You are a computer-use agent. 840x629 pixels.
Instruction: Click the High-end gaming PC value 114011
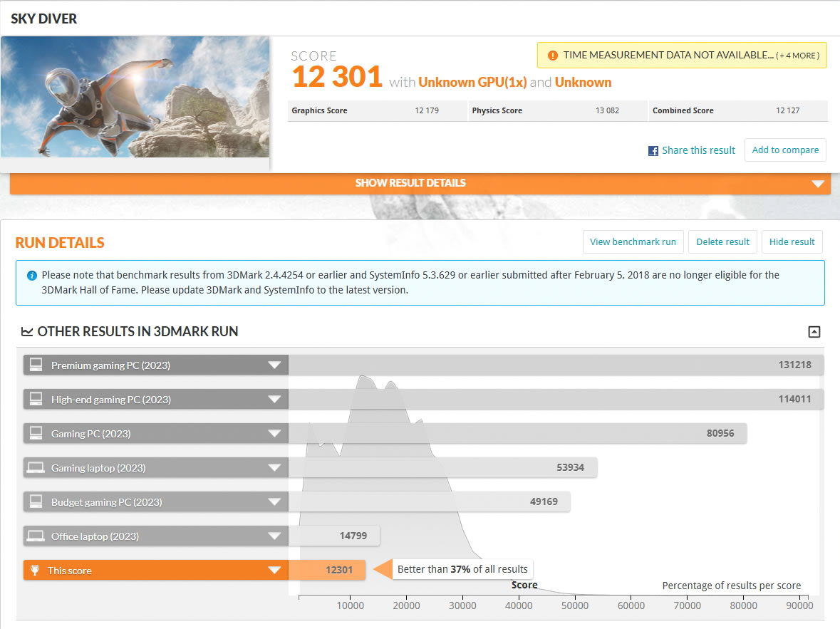794,399
